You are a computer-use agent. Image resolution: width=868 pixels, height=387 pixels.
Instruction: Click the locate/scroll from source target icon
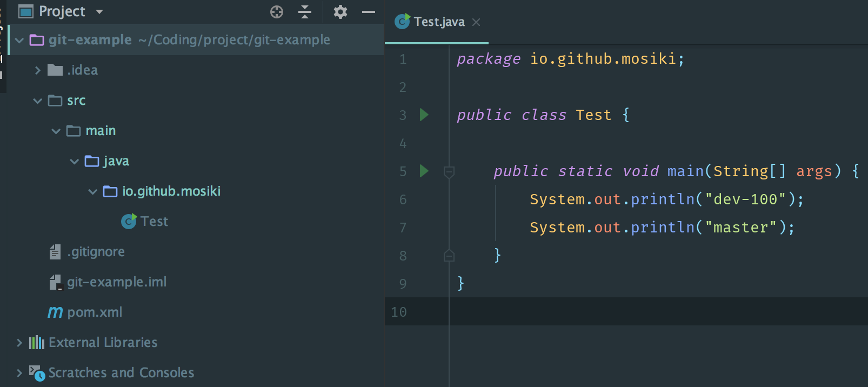276,12
